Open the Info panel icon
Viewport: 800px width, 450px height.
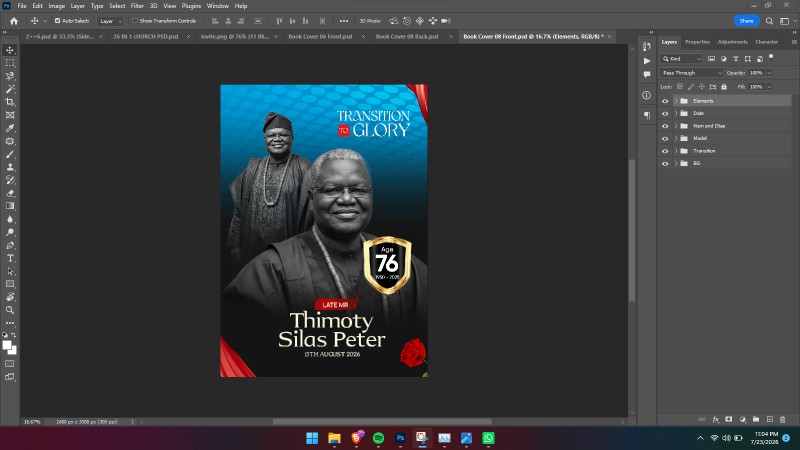[x=647, y=95]
